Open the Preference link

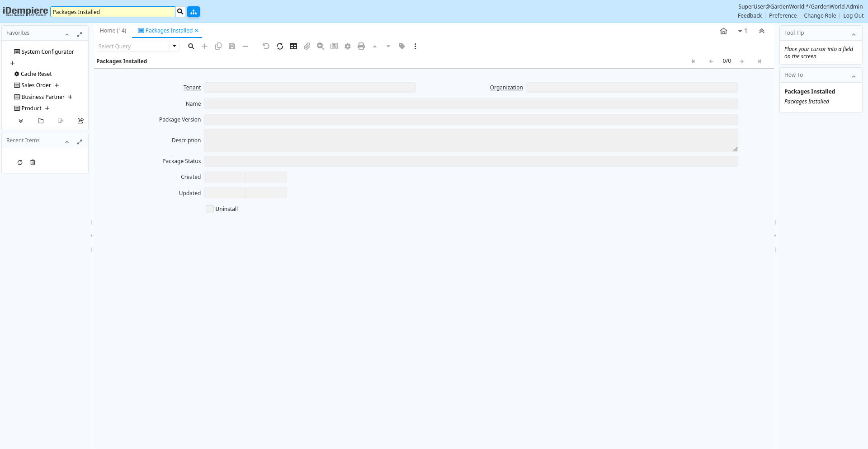[783, 16]
